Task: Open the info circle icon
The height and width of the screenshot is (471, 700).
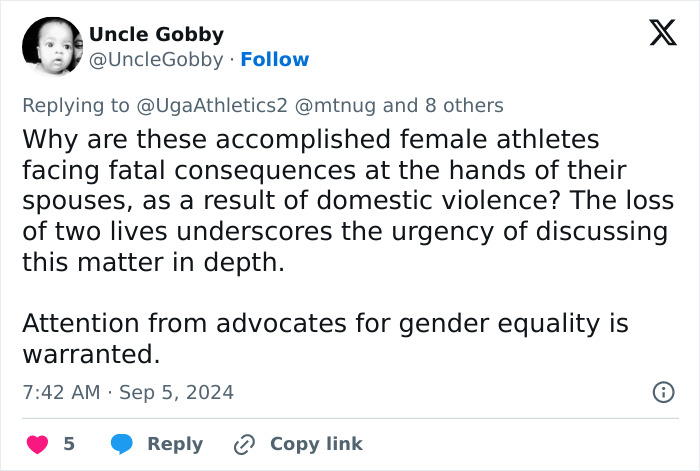Action: (x=663, y=392)
